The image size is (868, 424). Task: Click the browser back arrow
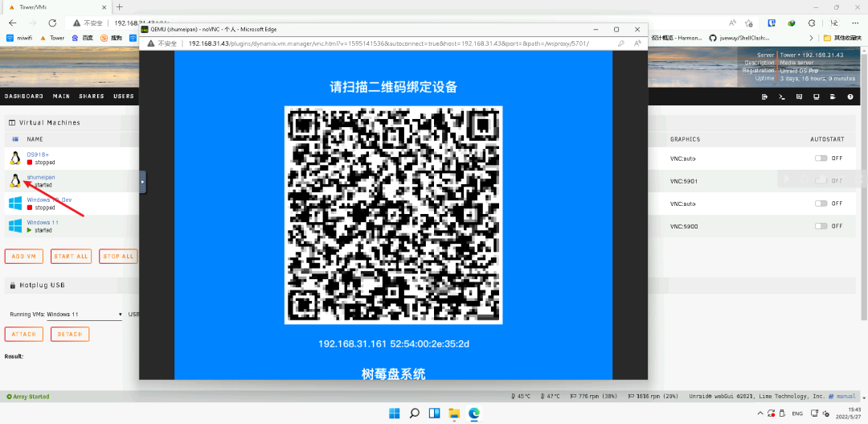(x=13, y=23)
